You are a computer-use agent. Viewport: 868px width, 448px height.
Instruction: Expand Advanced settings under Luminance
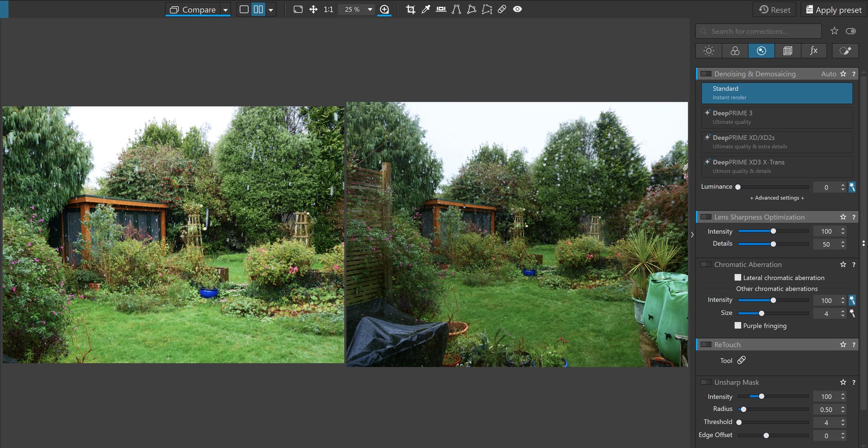pyautogui.click(x=777, y=198)
